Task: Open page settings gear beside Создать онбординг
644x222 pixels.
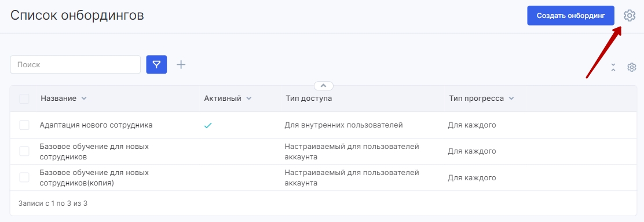Action: coord(629,16)
